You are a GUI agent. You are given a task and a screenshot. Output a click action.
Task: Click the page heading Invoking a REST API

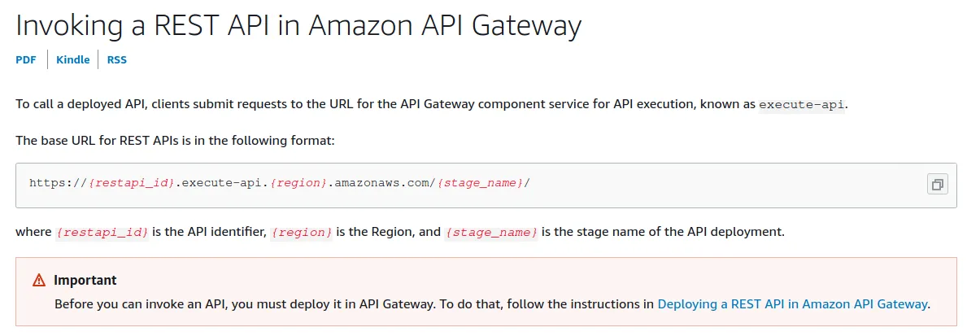(298, 26)
